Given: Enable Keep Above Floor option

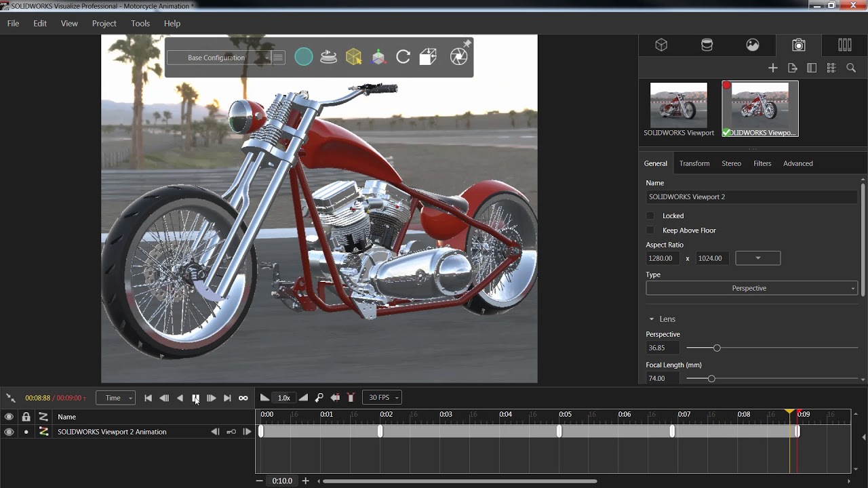Looking at the screenshot, I should tap(650, 230).
